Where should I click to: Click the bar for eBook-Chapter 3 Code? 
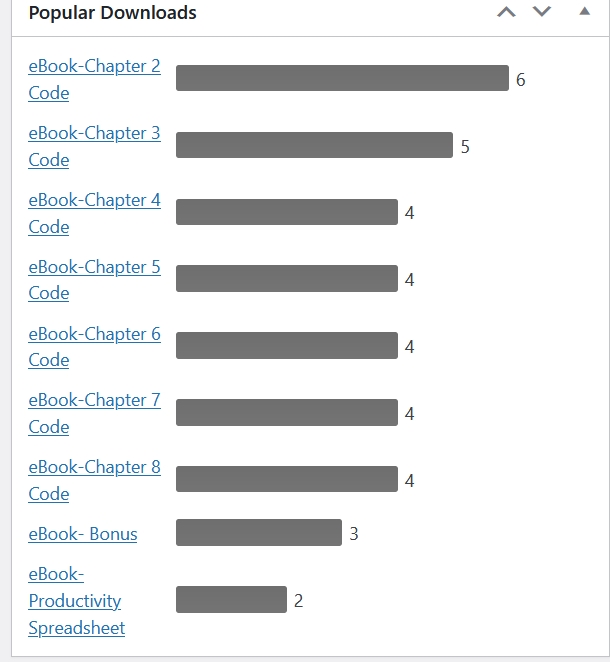click(x=314, y=145)
